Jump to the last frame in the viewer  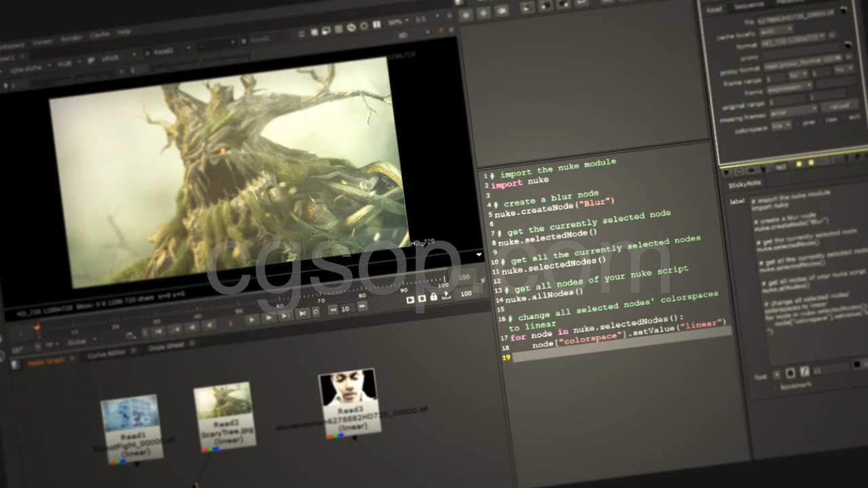[x=302, y=313]
